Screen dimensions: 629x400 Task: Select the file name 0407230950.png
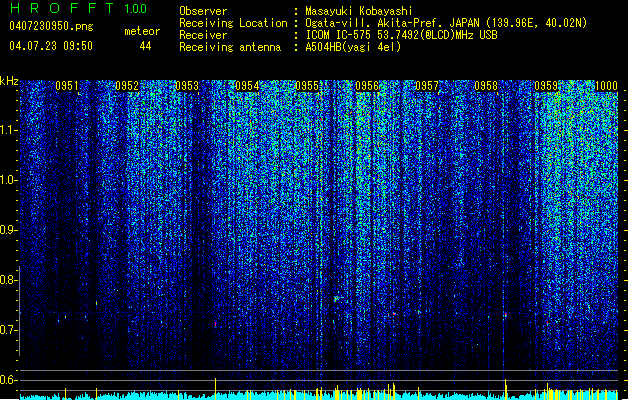click(x=51, y=26)
